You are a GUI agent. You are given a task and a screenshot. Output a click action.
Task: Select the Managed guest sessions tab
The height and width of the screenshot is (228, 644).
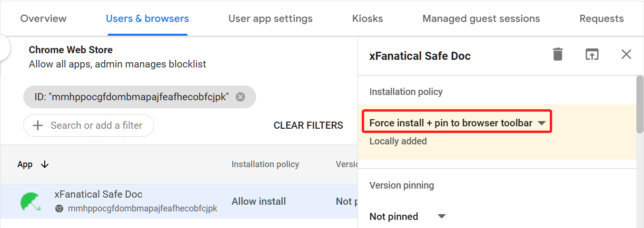tap(481, 19)
